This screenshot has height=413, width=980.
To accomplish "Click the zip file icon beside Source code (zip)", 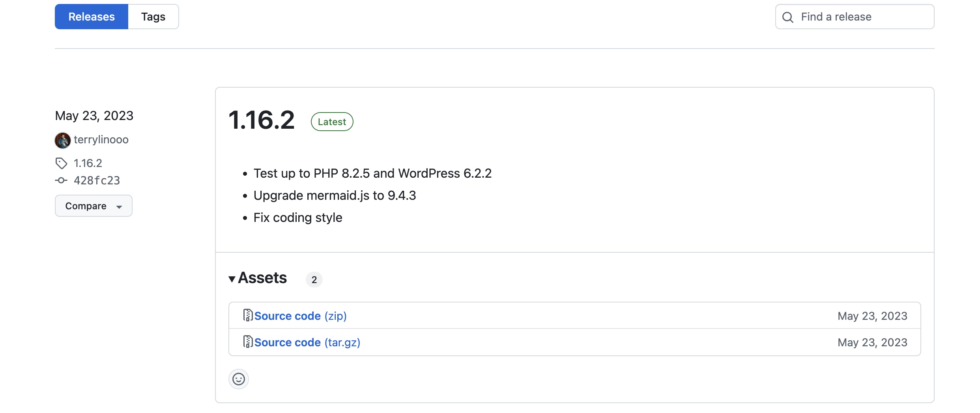I will click(248, 315).
